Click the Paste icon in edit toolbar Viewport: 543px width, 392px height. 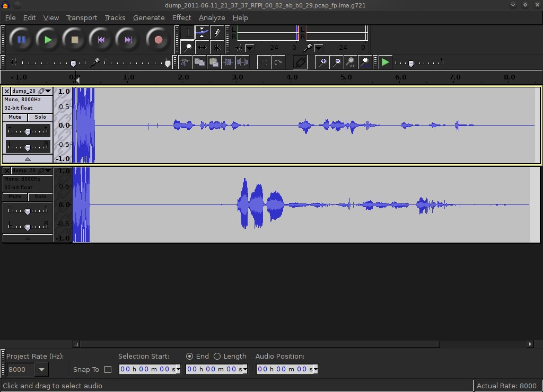click(214, 63)
